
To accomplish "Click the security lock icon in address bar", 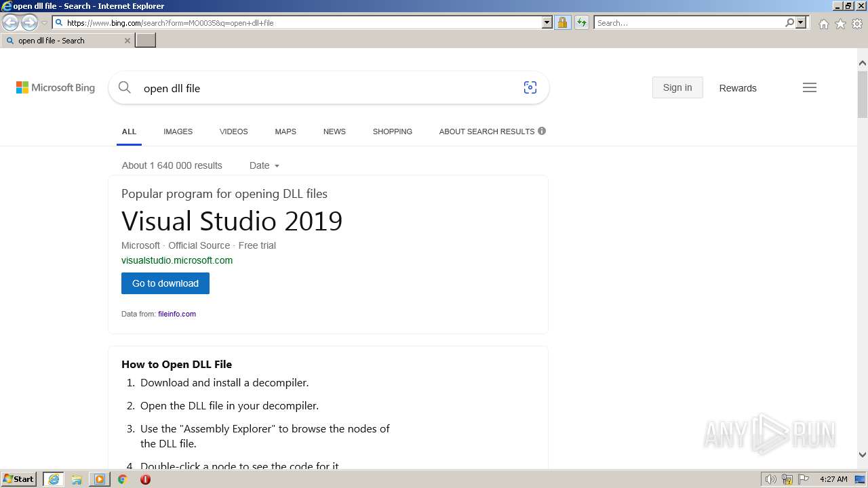I will [562, 22].
